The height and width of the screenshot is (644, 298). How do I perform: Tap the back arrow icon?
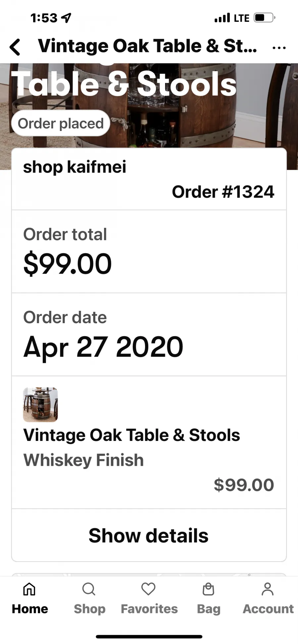point(15,47)
